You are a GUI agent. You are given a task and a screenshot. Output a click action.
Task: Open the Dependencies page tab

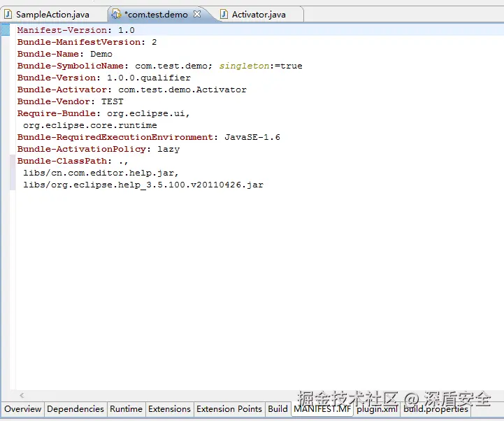75,409
